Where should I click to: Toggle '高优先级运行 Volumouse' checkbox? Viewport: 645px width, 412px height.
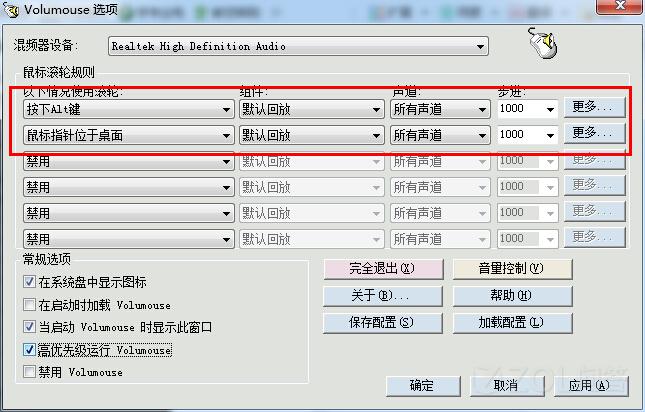[x=29, y=350]
